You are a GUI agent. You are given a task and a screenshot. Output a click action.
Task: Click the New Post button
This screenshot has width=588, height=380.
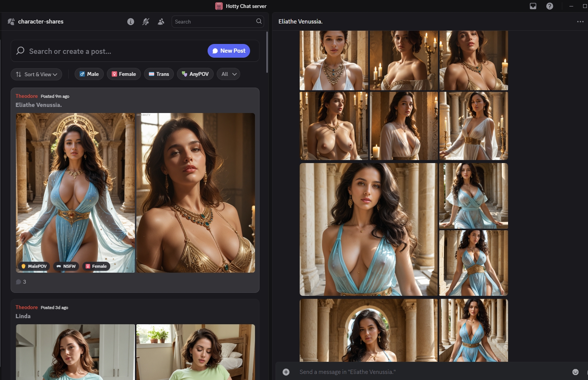[x=229, y=51]
